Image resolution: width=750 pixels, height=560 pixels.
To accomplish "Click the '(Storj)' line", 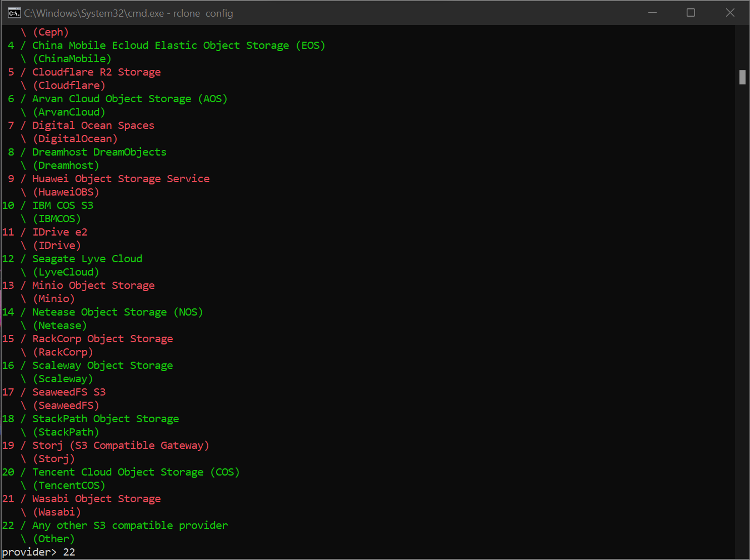I will click(x=54, y=459).
